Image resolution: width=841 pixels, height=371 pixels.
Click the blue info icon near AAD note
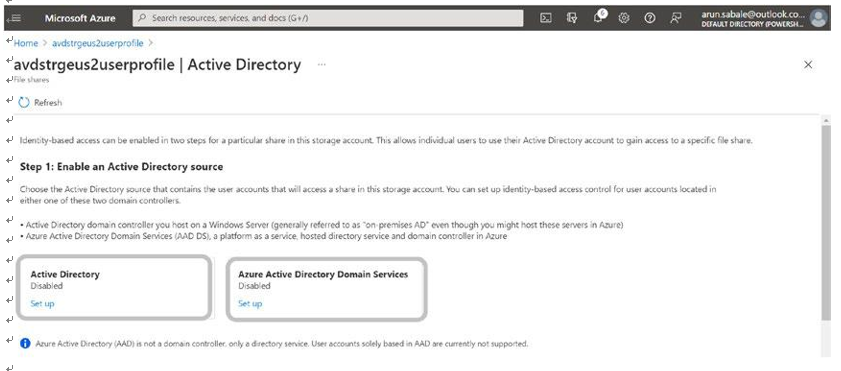click(25, 343)
